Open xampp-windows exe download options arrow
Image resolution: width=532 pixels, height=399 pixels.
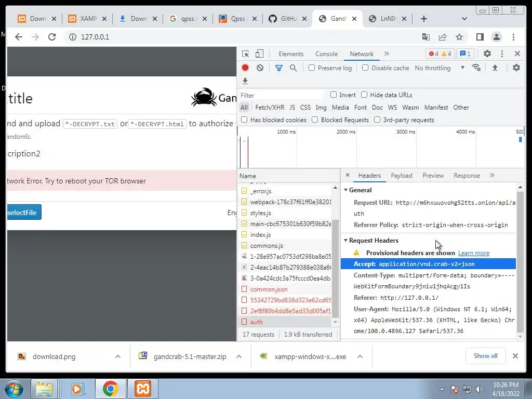pos(360,356)
